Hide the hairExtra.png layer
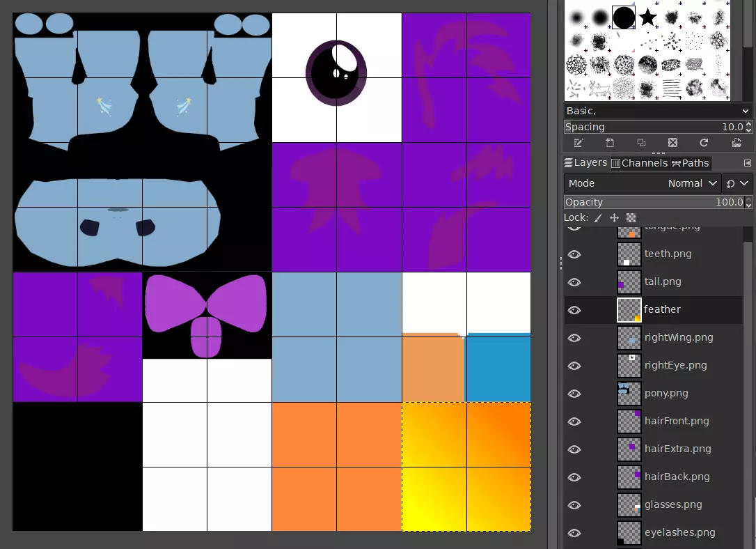The width and height of the screenshot is (756, 549). click(574, 449)
